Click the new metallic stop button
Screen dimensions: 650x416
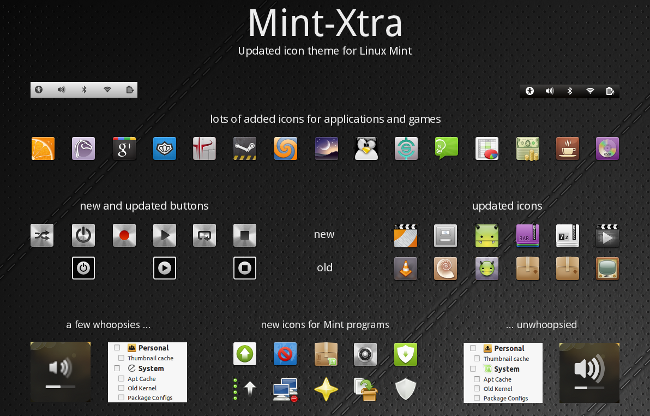[x=245, y=235]
